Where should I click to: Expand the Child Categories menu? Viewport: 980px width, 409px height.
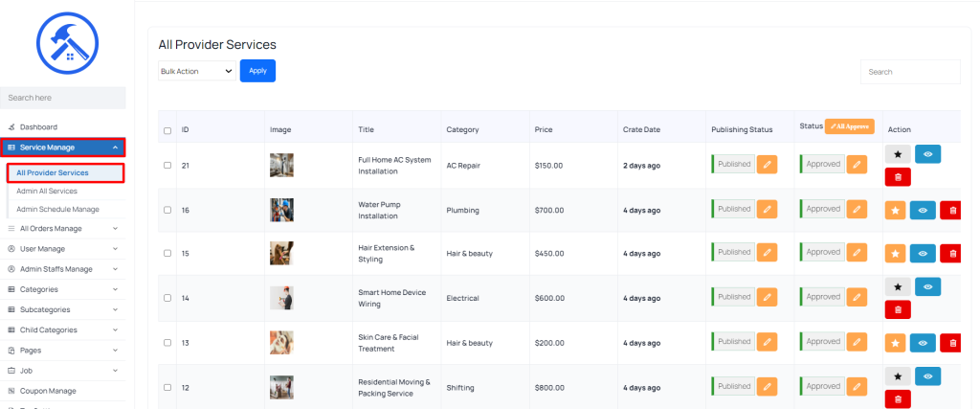point(62,329)
